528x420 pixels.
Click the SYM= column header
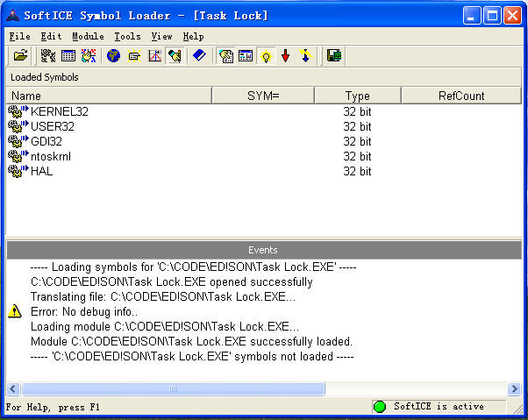tap(263, 96)
